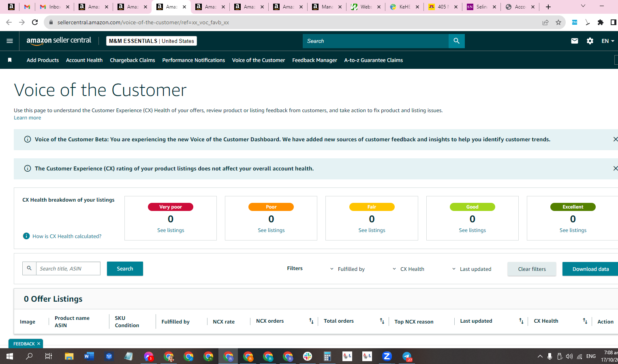Open Add Products from the navigation bar
The image size is (618, 364).
coord(43,60)
